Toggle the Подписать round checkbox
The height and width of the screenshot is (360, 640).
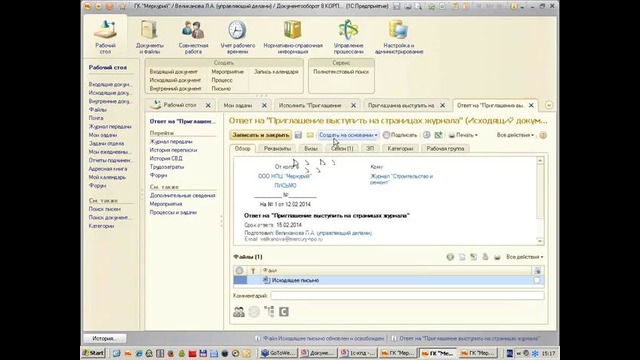tap(386, 135)
